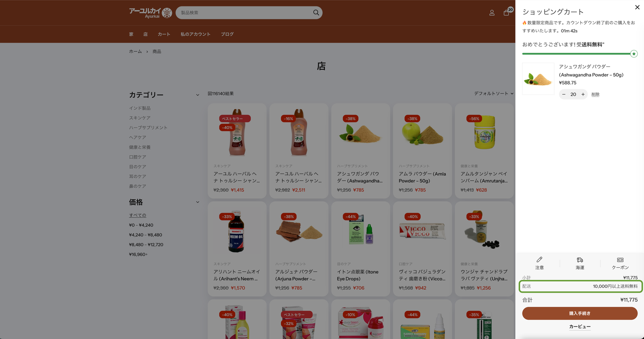Open the デフォルトソート sorting dropdown
Image resolution: width=644 pixels, height=339 pixels.
(x=493, y=93)
